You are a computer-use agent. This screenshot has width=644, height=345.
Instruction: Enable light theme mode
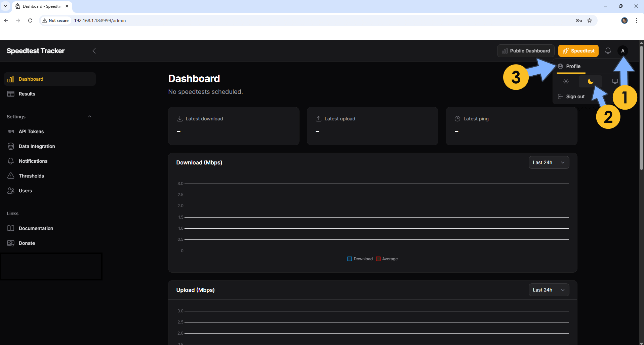tap(566, 81)
